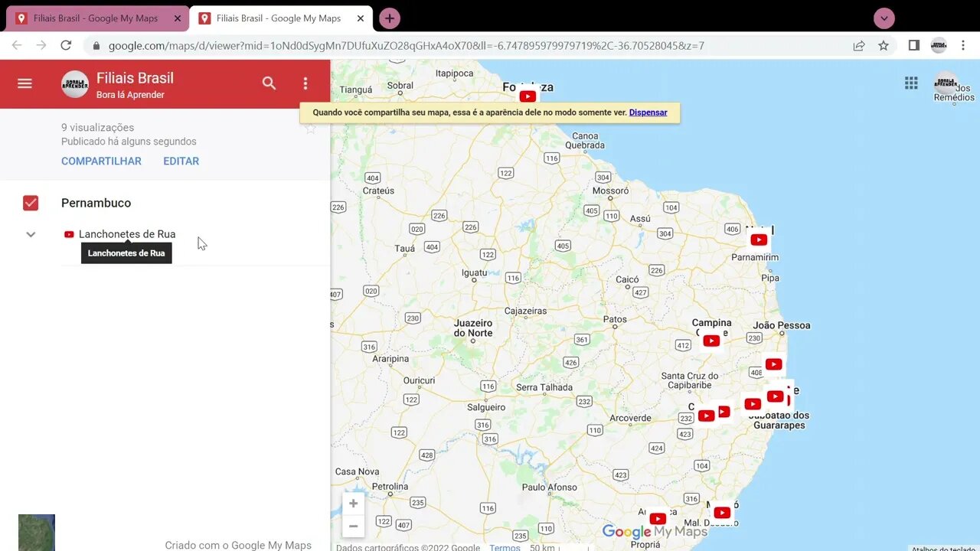Open a new browser tab

pos(390,18)
